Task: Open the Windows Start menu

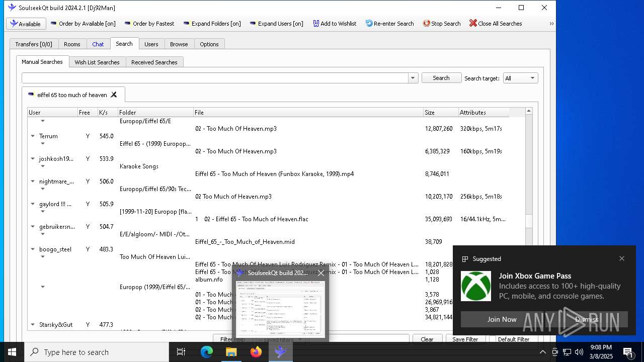Action: [x=12, y=352]
